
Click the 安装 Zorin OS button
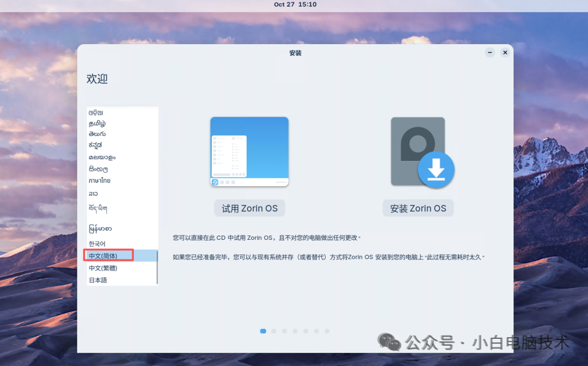coord(418,208)
